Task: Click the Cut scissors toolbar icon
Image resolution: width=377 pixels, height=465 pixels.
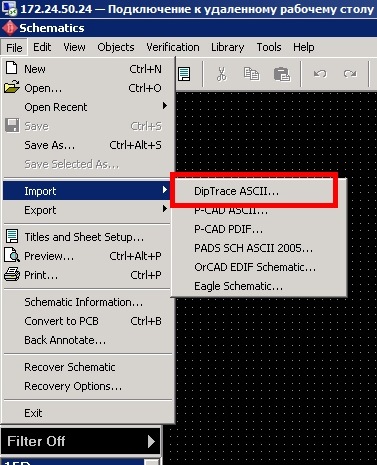Action: [221, 74]
